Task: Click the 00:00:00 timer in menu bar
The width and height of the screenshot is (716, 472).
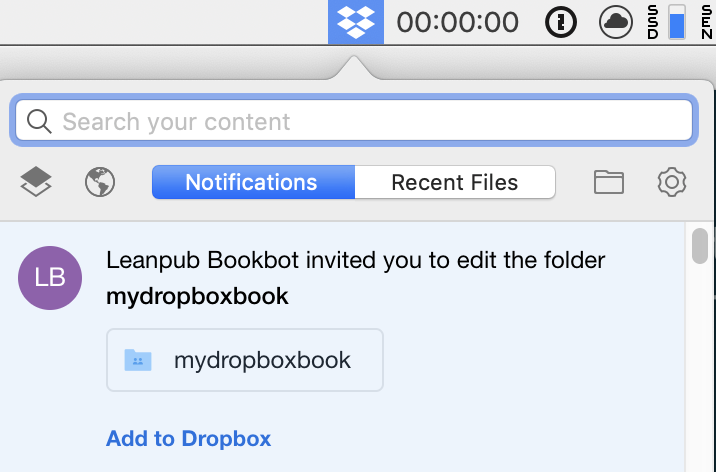Action: tap(458, 21)
